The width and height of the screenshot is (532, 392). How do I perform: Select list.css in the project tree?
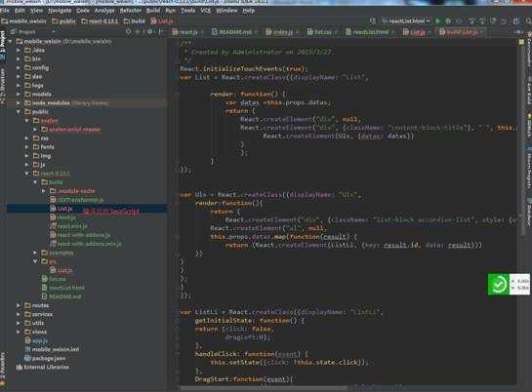[54, 279]
